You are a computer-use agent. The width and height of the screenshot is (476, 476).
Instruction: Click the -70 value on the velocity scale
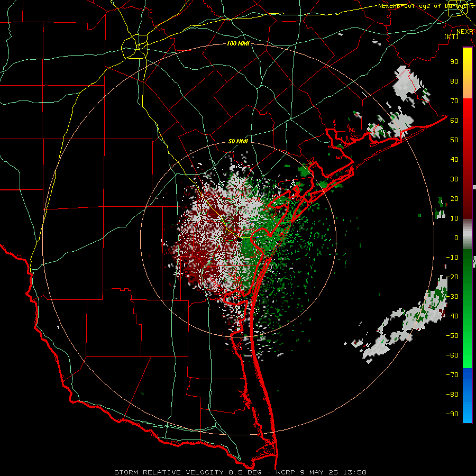pos(452,375)
